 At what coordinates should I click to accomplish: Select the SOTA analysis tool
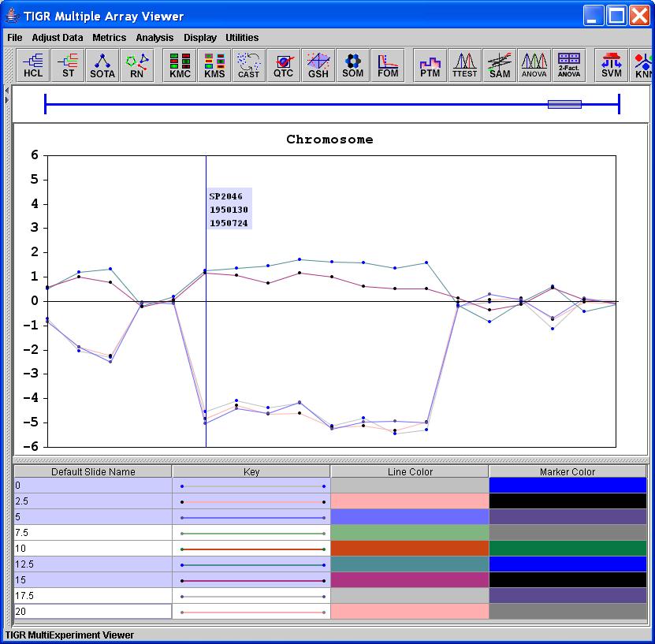click(x=102, y=65)
